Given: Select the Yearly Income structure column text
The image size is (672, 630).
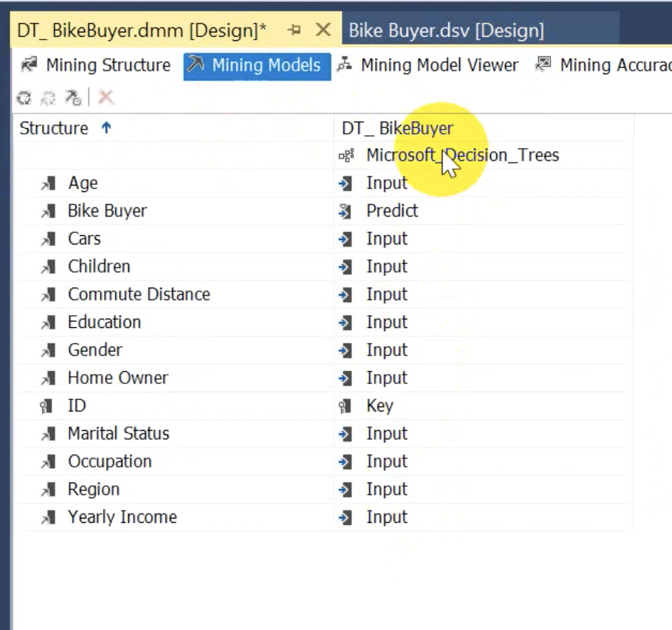Looking at the screenshot, I should (x=122, y=517).
